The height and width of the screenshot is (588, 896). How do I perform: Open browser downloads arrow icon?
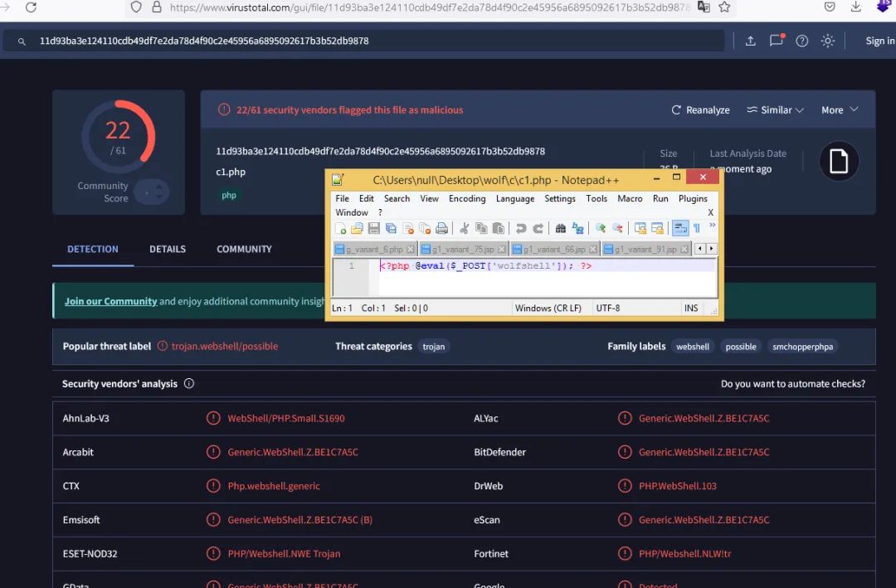click(x=855, y=7)
